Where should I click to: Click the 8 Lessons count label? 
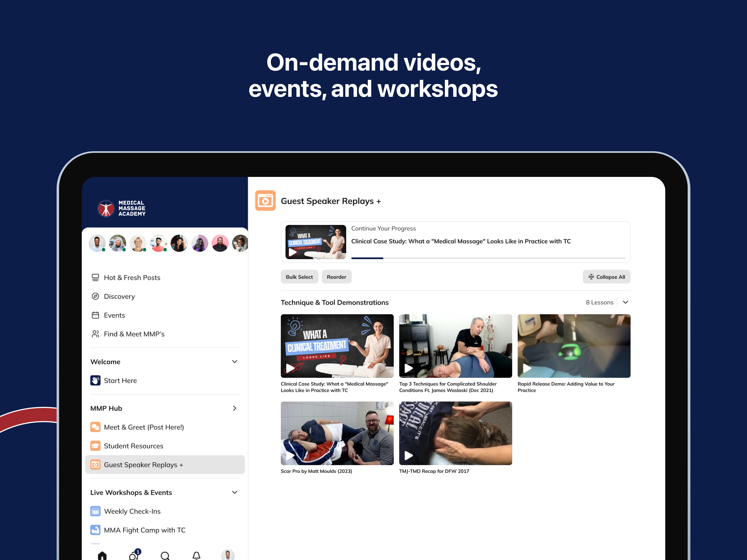[x=599, y=302]
